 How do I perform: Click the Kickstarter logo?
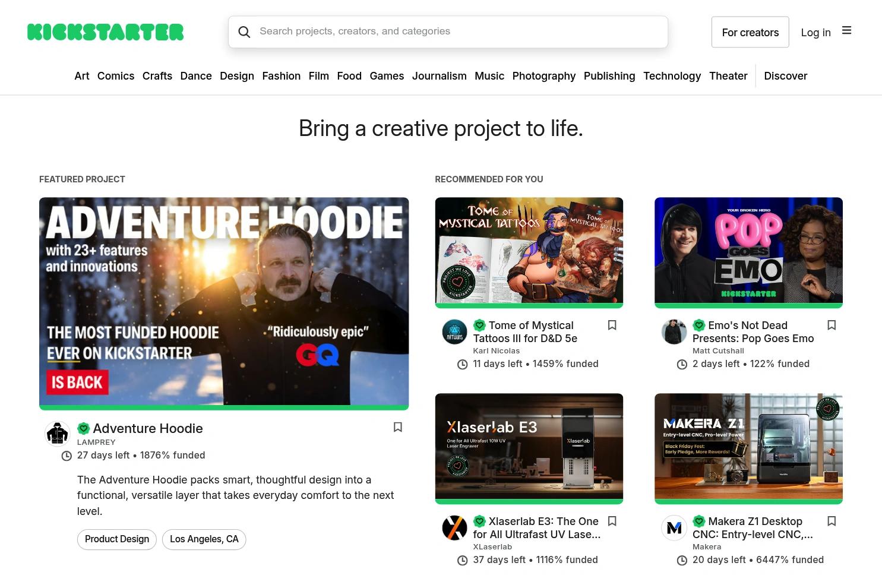106,32
